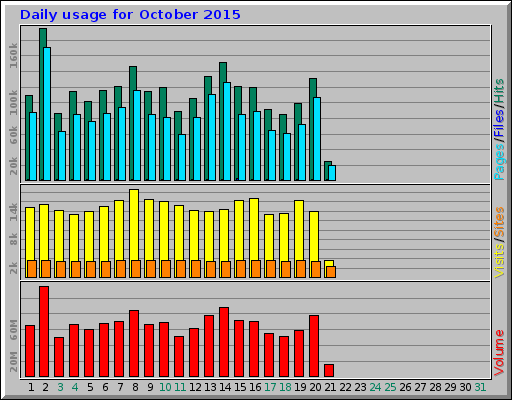
Task: Click the red volume bar for day 20
Action: point(314,346)
